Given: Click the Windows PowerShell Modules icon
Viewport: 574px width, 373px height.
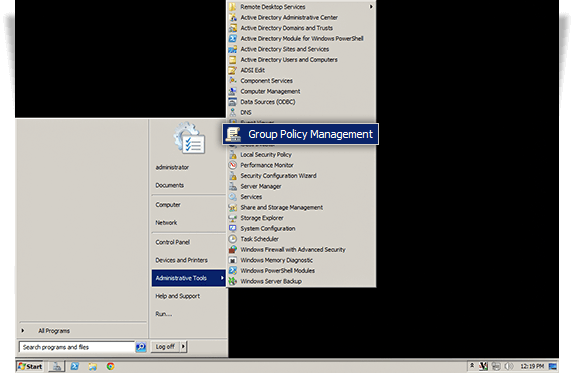Looking at the screenshot, I should [x=232, y=271].
